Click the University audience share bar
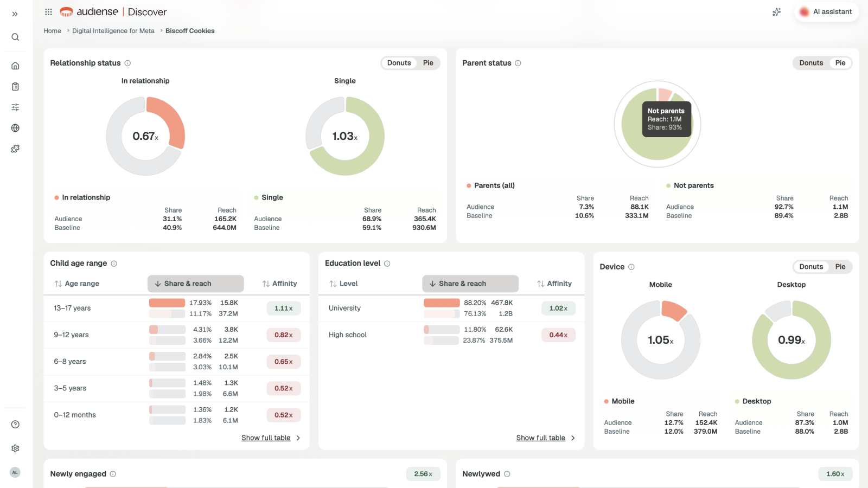The height and width of the screenshot is (488, 868). pos(442,303)
